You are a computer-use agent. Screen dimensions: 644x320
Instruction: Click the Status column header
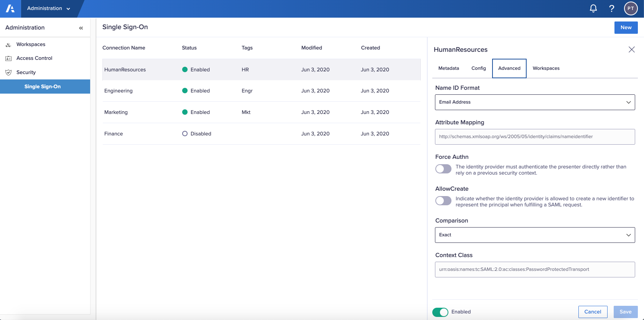click(189, 48)
